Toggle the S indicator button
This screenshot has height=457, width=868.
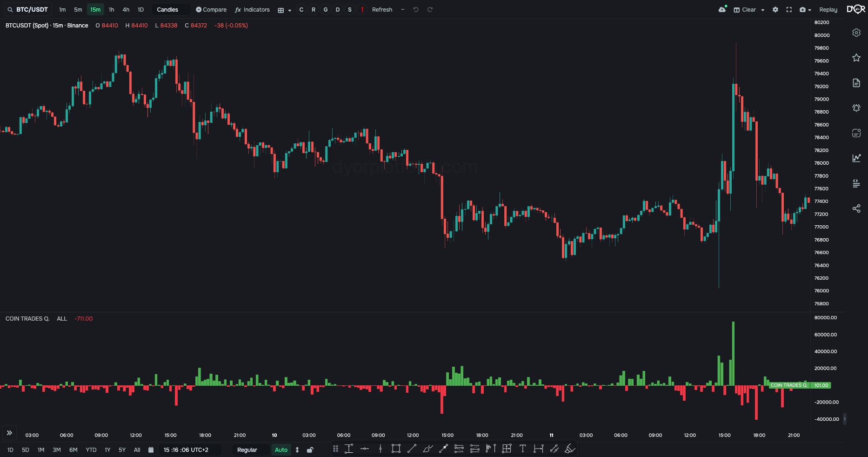(x=350, y=10)
